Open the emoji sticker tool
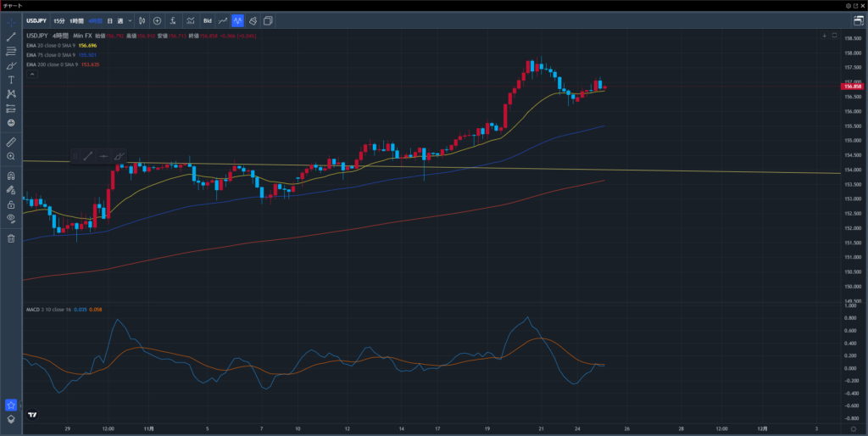 (x=11, y=123)
